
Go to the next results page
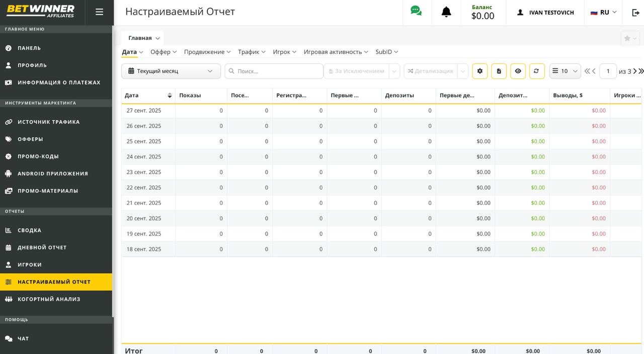(635, 71)
